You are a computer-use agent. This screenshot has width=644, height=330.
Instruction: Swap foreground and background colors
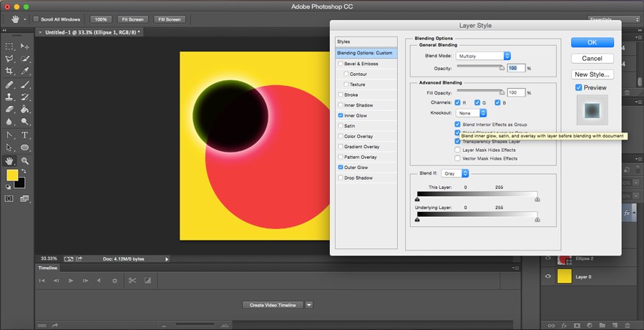tap(24, 170)
